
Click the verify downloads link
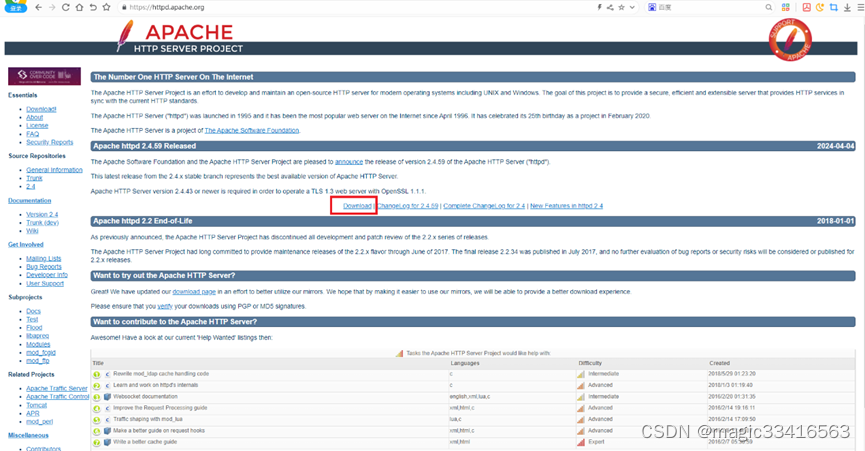(165, 307)
